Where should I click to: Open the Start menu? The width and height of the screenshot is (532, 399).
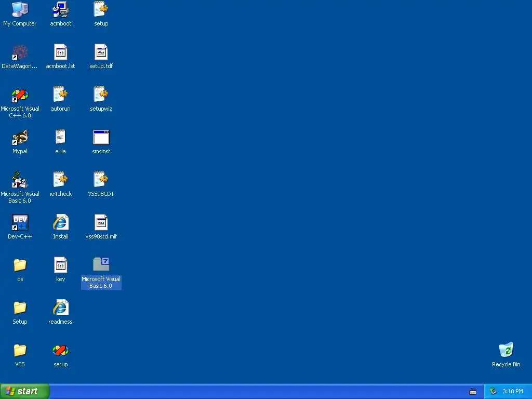click(x=25, y=391)
